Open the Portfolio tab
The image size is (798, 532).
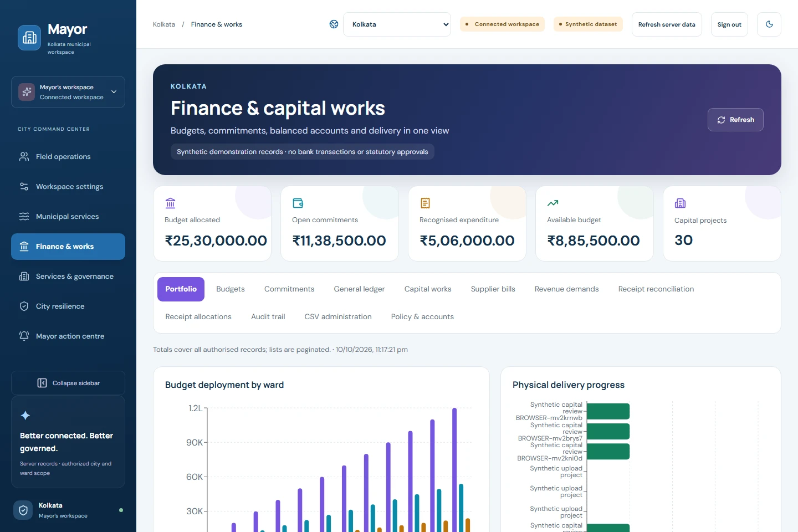[181, 289]
